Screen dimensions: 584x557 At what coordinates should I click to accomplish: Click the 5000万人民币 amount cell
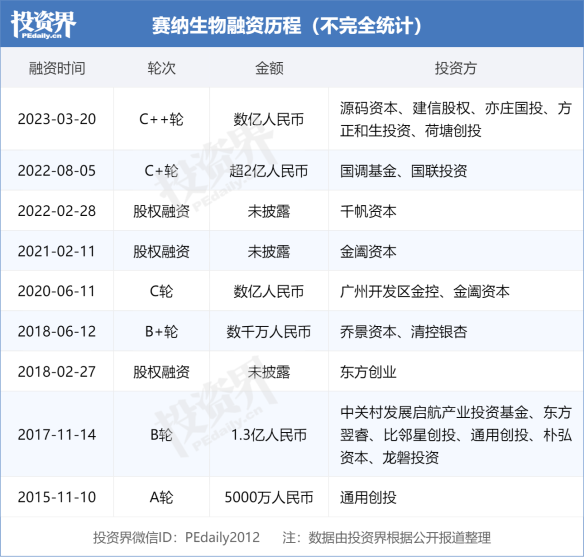point(269,497)
